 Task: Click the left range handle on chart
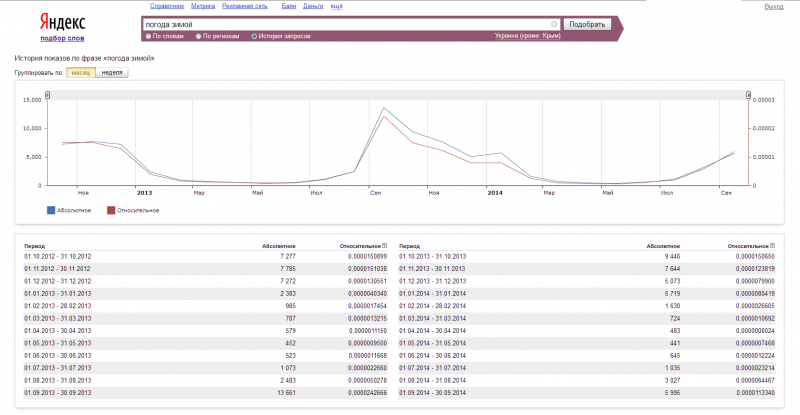[47, 95]
